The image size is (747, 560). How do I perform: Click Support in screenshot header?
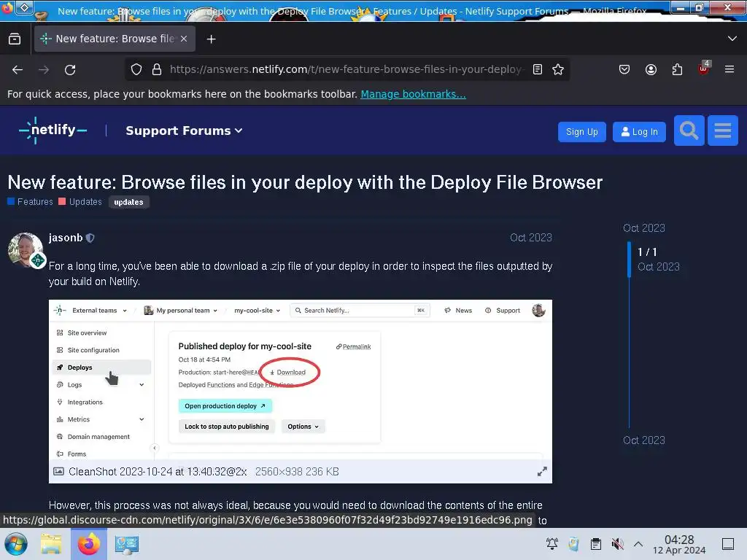pos(502,311)
